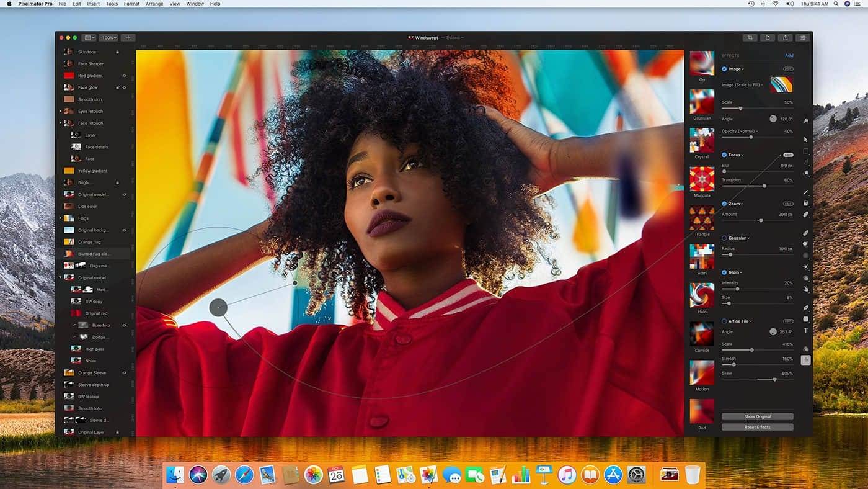
Task: Select the paint bucket fill tool
Action: pyautogui.click(x=805, y=203)
